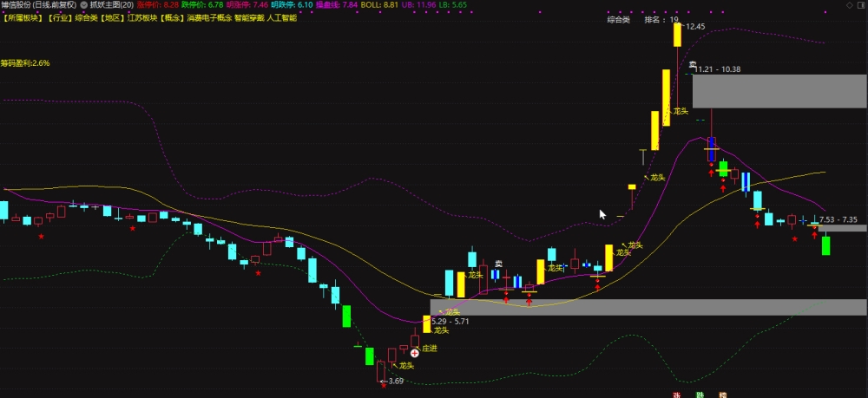Screen dimensions: 868x398
Task: Click the 卖 sell signal near 11.21 - 10.38
Action: [692, 64]
